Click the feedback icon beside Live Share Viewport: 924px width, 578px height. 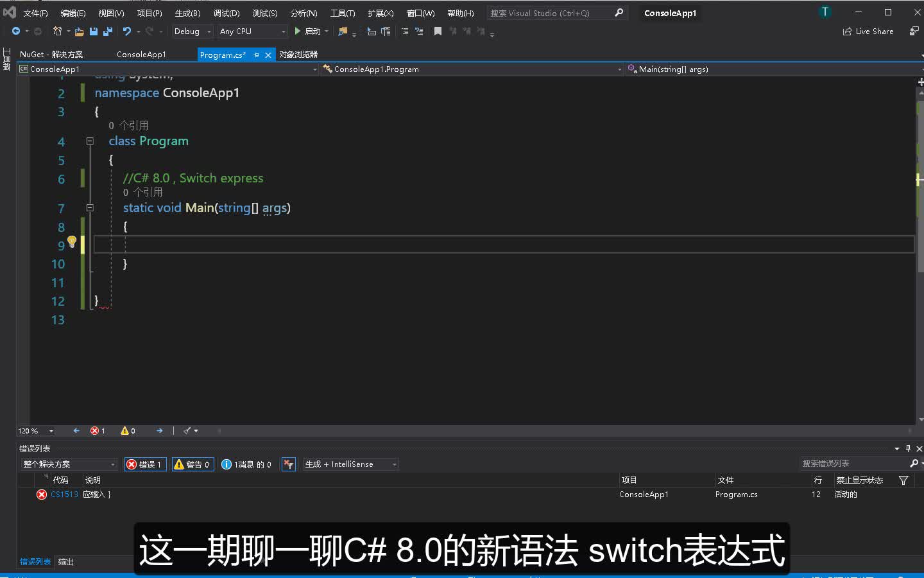click(914, 31)
